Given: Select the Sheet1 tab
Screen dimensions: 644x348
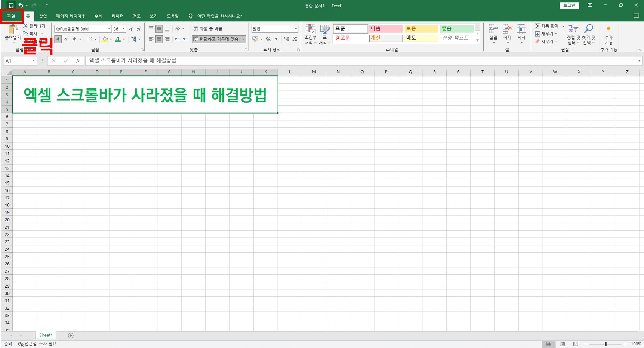Looking at the screenshot, I should click(46, 335).
